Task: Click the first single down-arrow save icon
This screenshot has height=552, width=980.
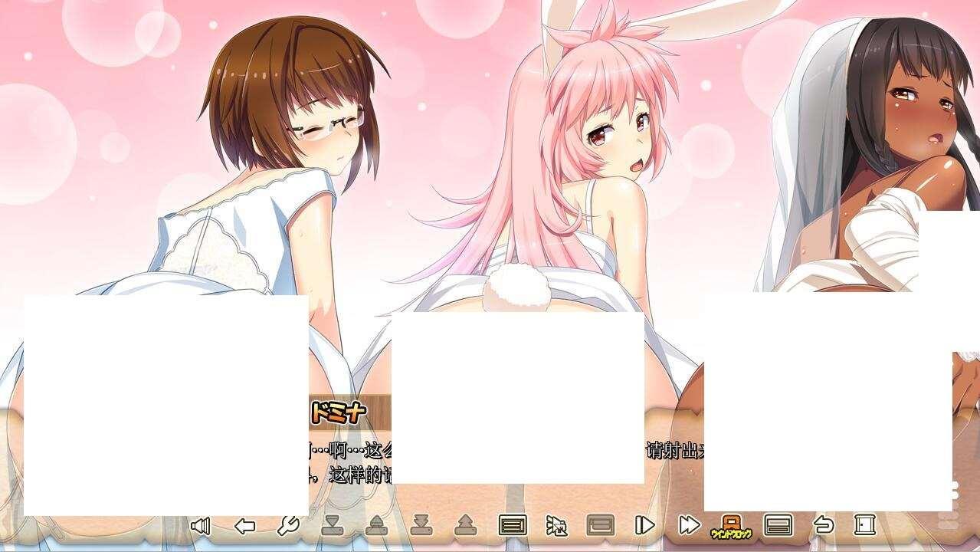Action: pos(331,525)
